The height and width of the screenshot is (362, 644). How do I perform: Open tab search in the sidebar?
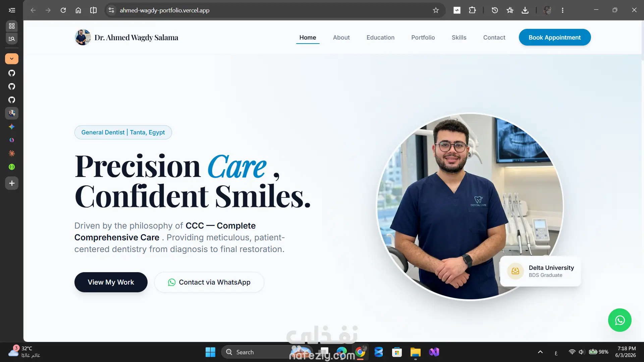[x=12, y=39]
